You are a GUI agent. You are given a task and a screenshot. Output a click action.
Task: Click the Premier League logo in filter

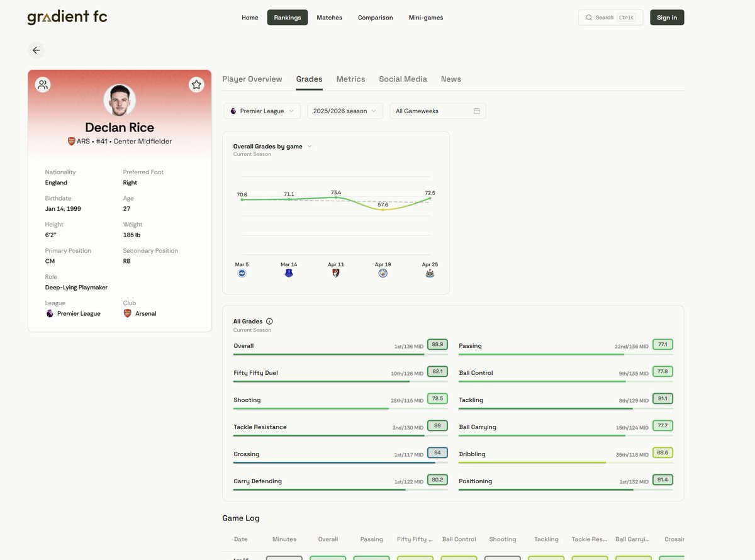point(233,111)
